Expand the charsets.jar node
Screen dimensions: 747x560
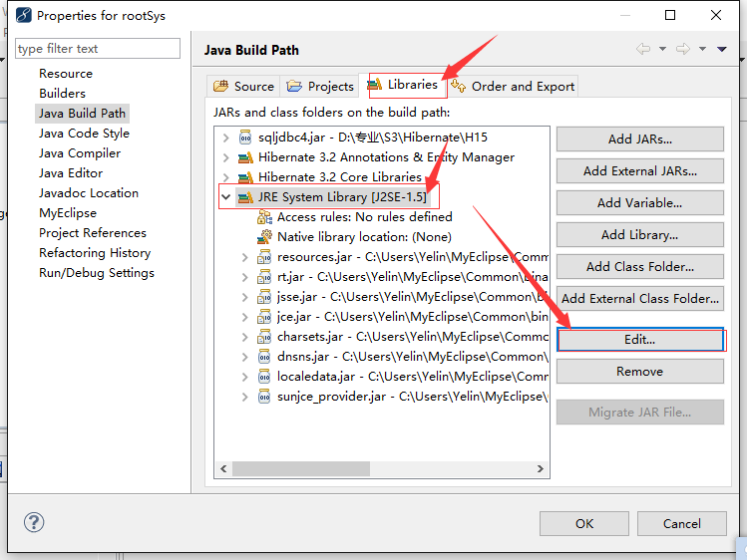[x=245, y=337]
